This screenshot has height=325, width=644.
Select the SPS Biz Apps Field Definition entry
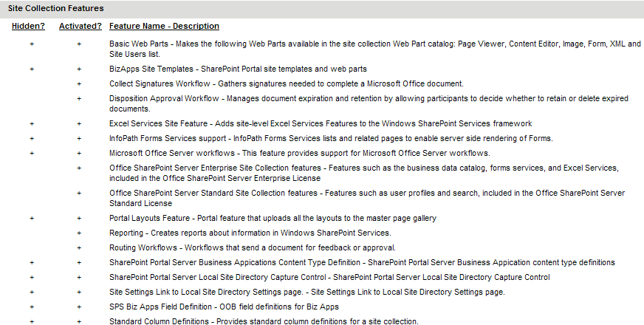click(225, 307)
